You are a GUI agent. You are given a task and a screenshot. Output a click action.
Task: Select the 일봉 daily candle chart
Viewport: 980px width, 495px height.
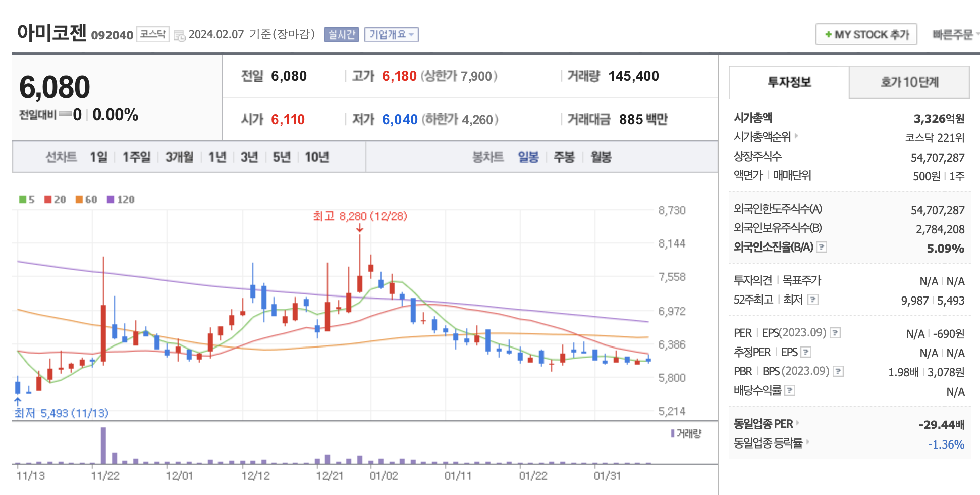(x=528, y=157)
